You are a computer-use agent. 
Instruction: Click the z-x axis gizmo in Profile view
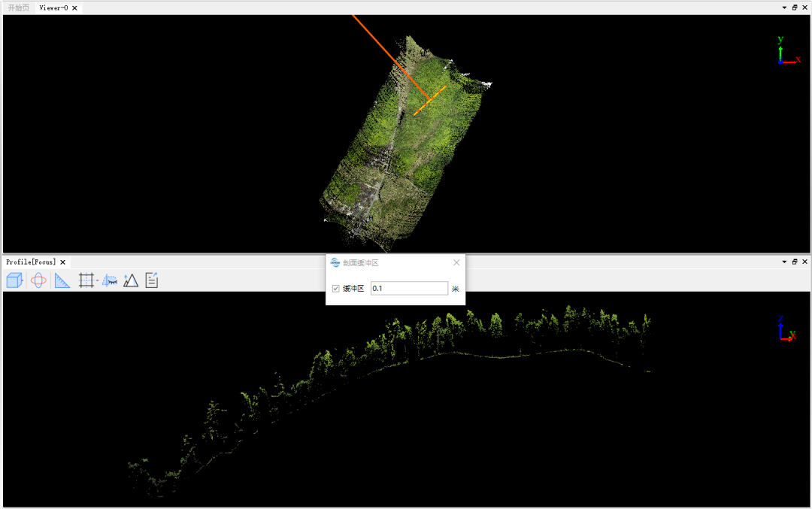pyautogui.click(x=787, y=329)
